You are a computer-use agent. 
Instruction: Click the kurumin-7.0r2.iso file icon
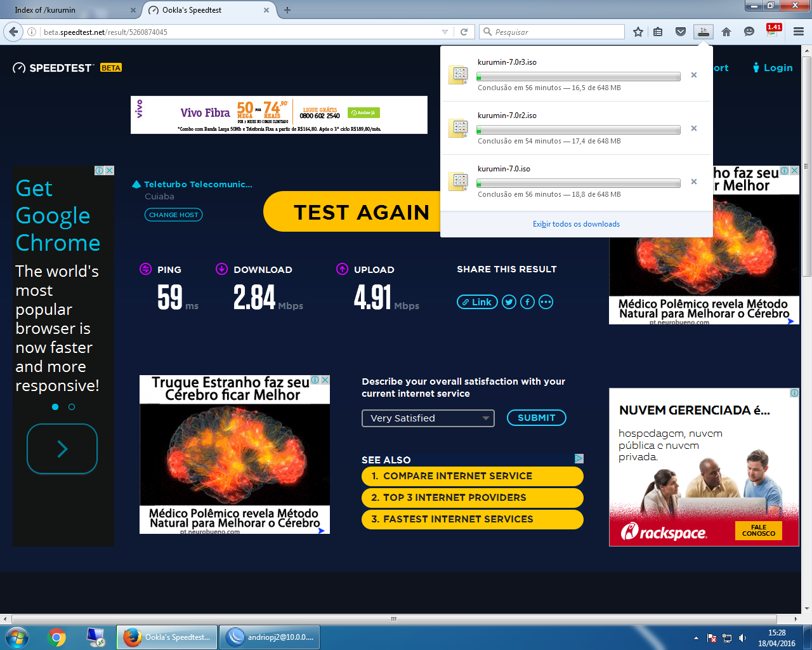[x=459, y=128]
